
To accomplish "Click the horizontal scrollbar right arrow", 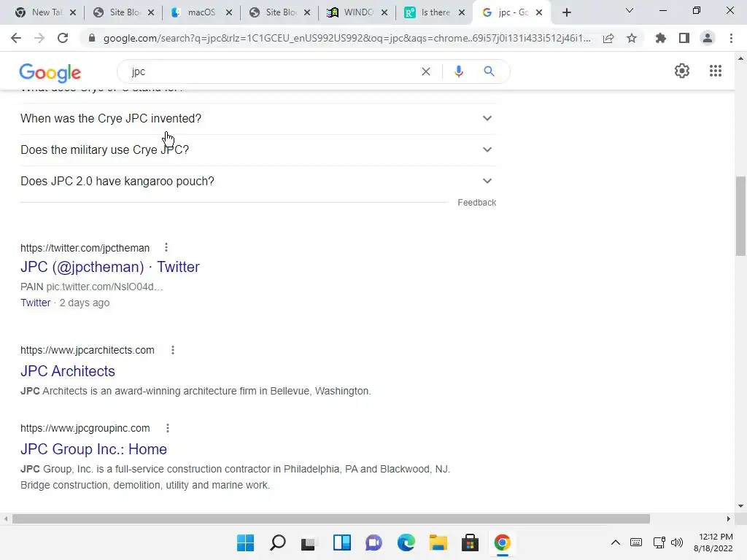I will 729,518.
